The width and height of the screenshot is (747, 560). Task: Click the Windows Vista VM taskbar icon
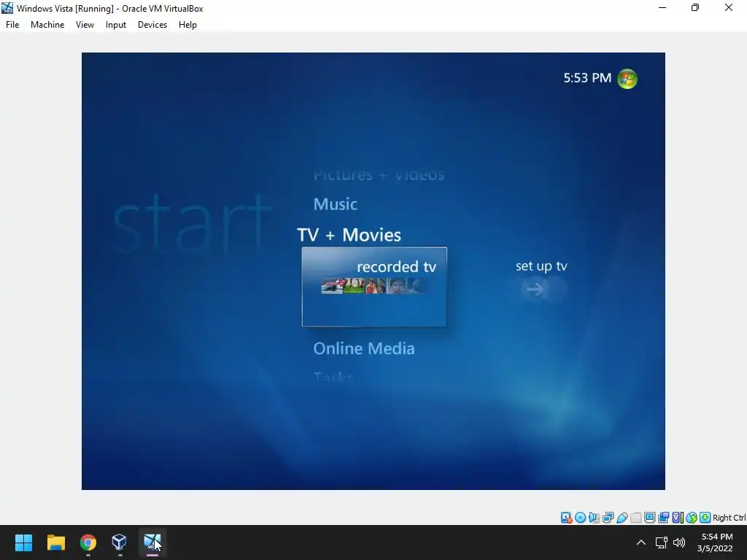152,542
